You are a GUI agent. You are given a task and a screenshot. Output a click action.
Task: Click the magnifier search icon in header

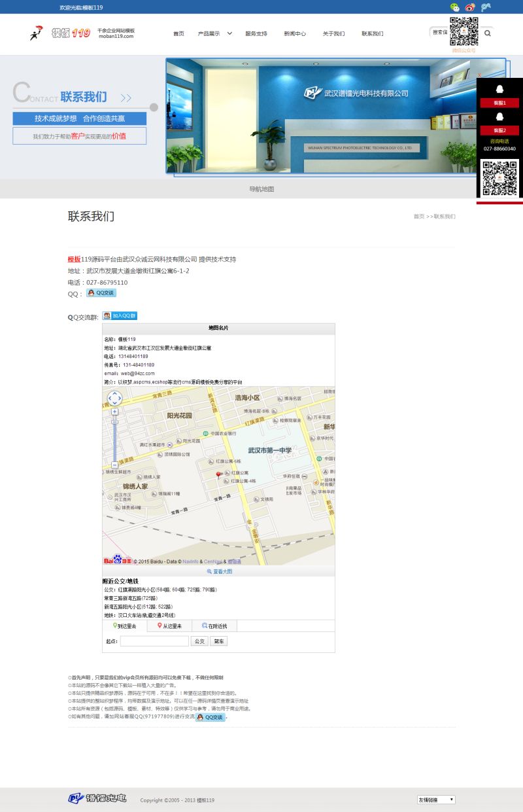tap(488, 33)
